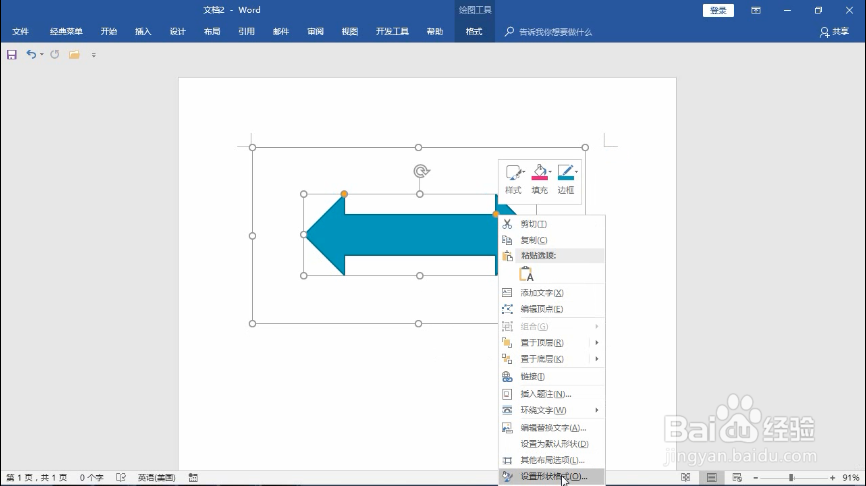Click the proofing check icon in status bar
The height and width of the screenshot is (486, 866).
point(121,477)
